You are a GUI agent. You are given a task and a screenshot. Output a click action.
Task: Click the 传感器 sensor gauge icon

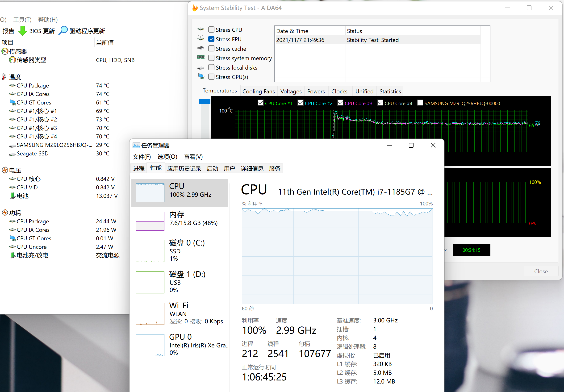[5, 51]
